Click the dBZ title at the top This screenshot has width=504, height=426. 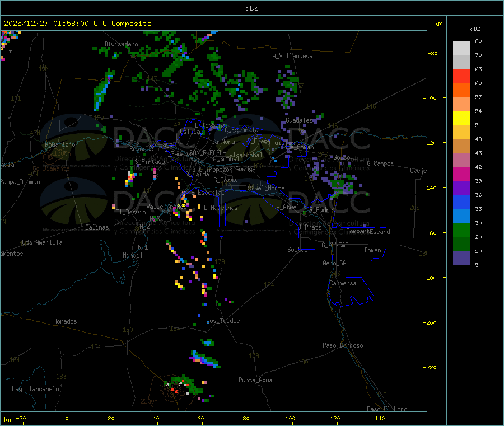[x=251, y=8]
